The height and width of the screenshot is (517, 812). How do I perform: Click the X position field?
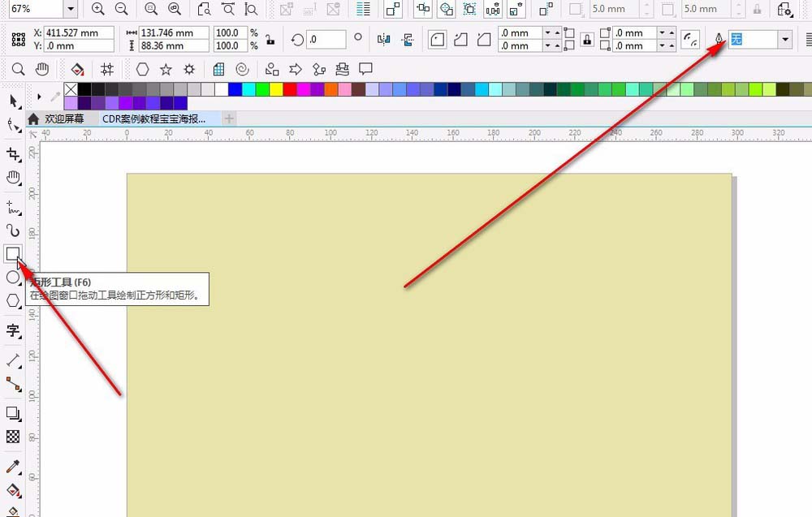click(79, 32)
